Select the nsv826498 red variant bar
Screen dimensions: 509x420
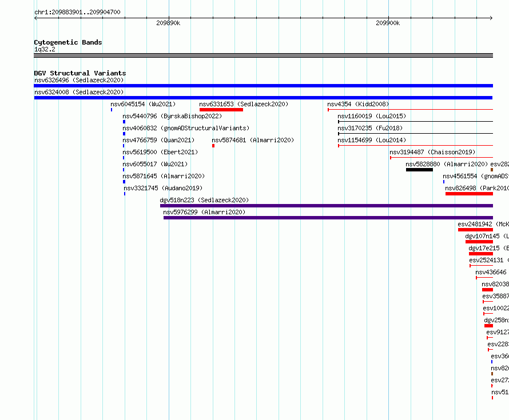click(x=469, y=194)
